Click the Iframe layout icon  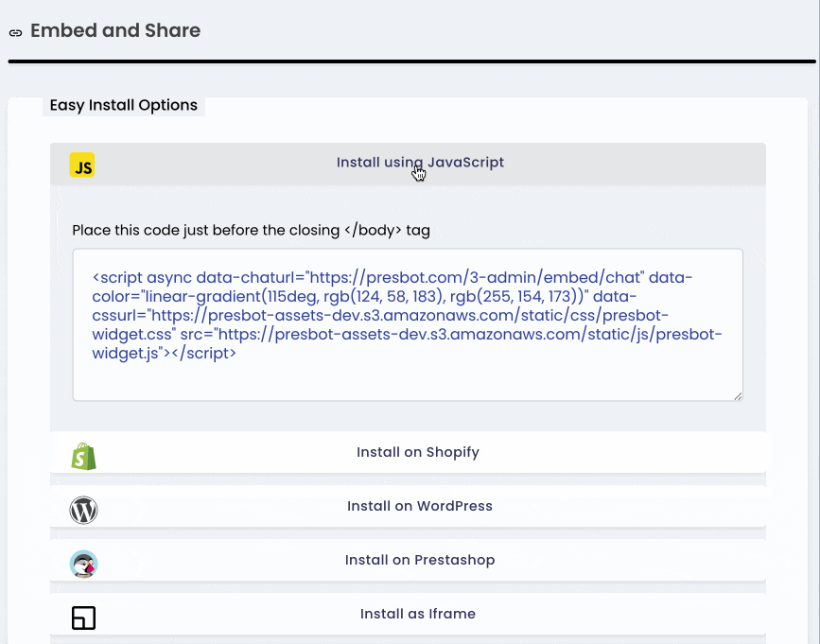pos(83,618)
